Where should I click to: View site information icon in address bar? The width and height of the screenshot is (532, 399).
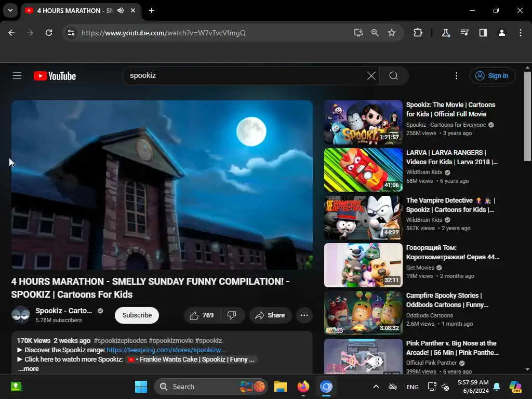(x=71, y=33)
